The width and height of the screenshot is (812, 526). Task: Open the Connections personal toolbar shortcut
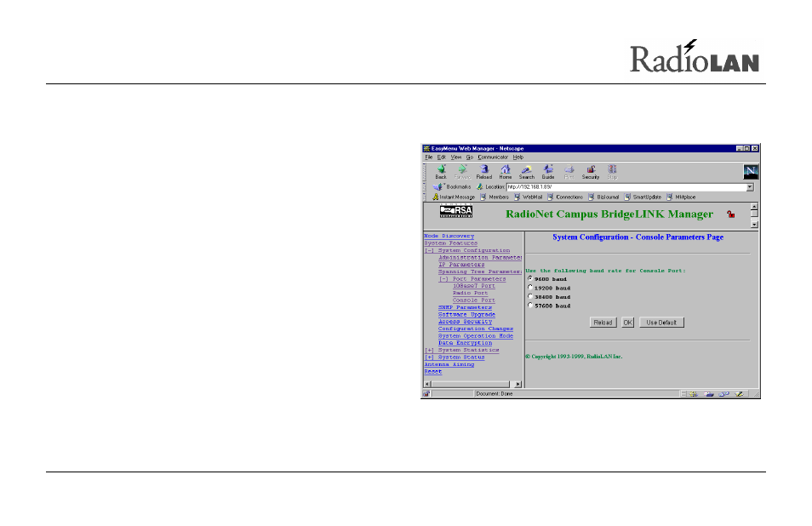tap(565, 197)
